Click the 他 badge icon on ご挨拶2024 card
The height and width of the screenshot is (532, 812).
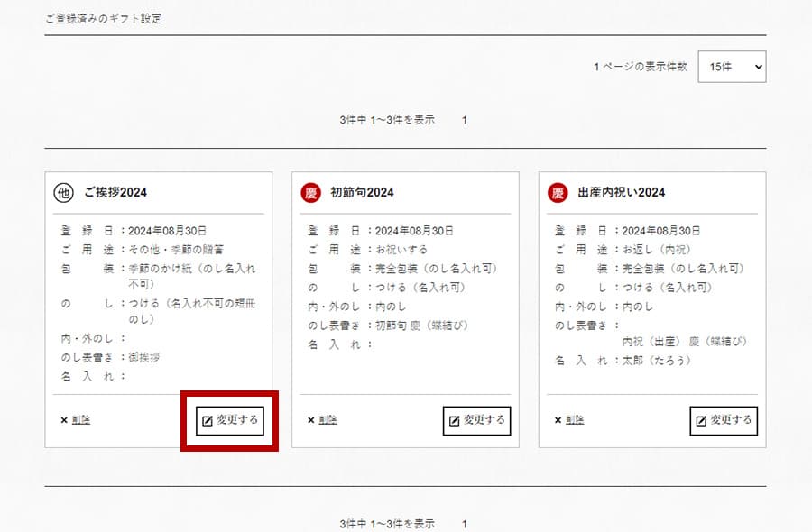[x=63, y=192]
